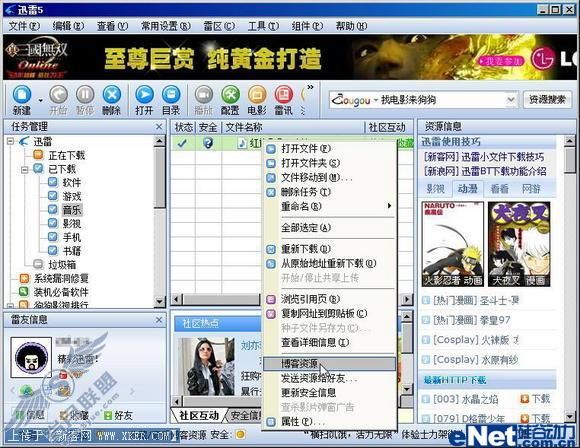Click the highlighted 博客资源 menu entry
This screenshot has height=448, width=580.
click(x=329, y=364)
